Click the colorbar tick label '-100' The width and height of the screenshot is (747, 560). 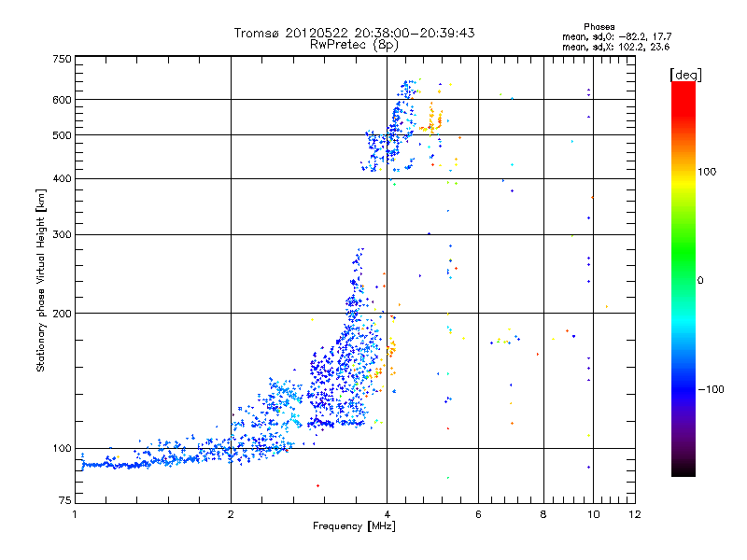point(712,389)
